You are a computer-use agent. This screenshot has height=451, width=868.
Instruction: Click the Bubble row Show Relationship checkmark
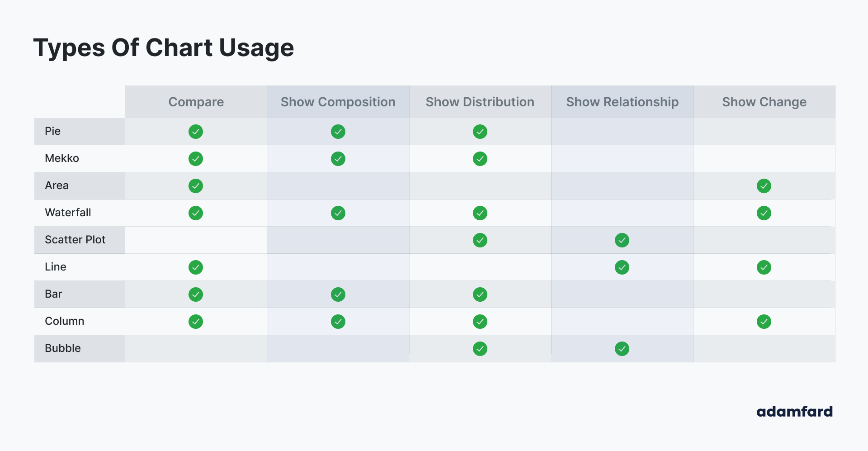click(622, 349)
